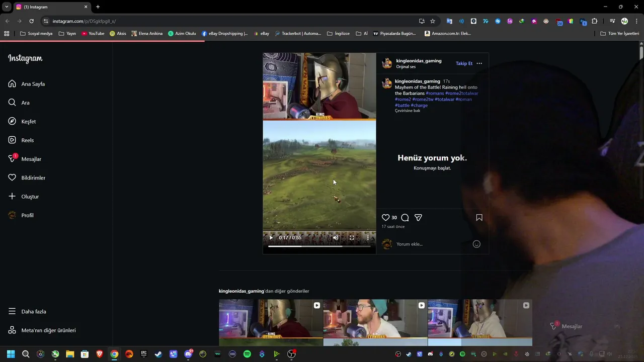Click the comment bubble icon
This screenshot has height=362, width=644.
pos(405,218)
